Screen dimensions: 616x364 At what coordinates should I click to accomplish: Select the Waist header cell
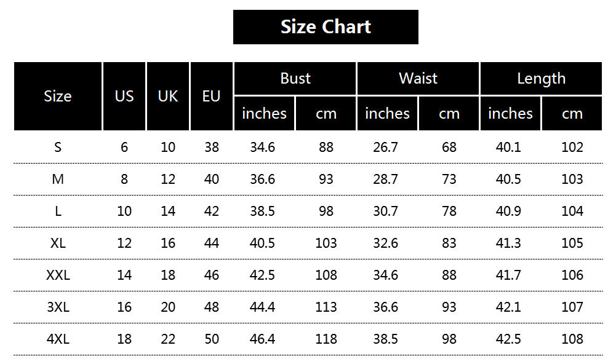click(418, 79)
